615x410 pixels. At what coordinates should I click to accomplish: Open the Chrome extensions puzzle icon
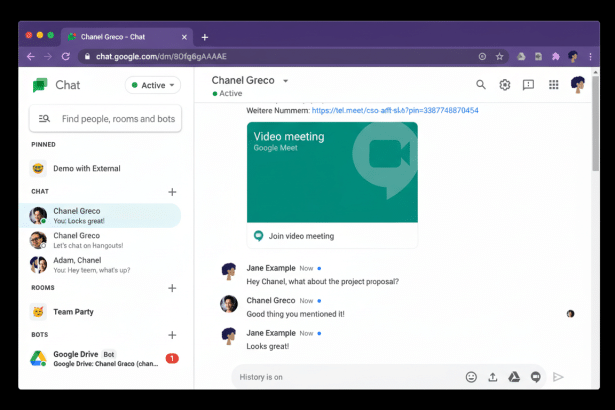(556, 56)
